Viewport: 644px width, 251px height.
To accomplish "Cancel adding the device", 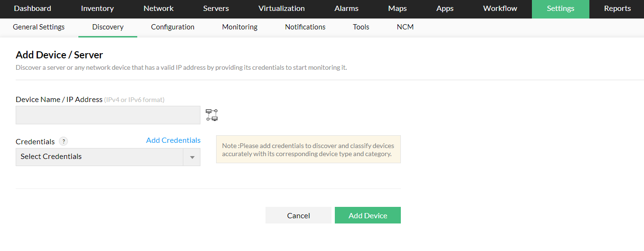I will (x=298, y=215).
